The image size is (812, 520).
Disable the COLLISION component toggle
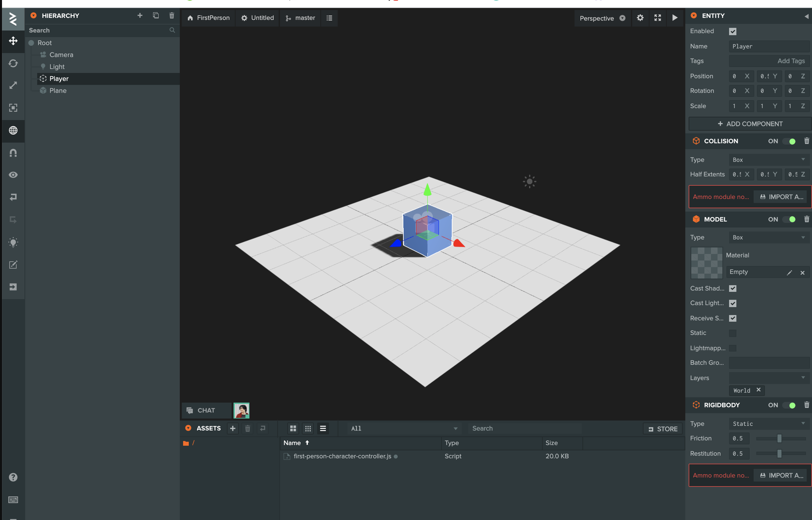[x=790, y=141]
